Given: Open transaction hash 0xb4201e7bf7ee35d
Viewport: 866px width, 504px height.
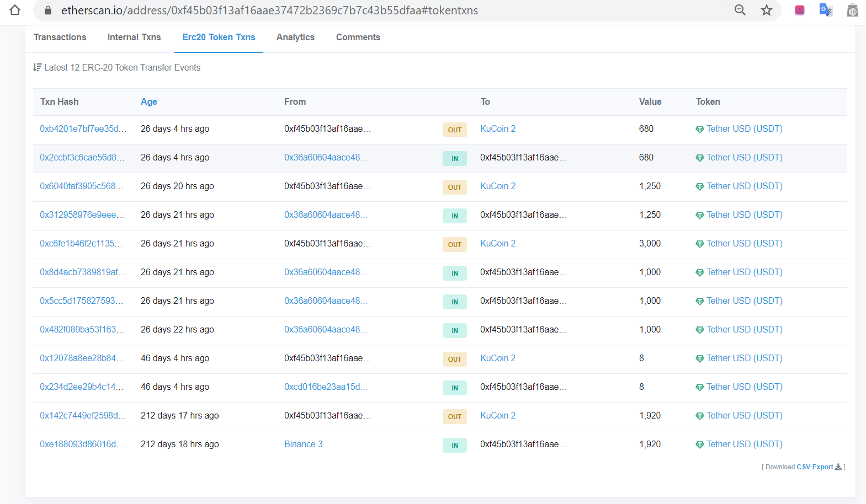Looking at the screenshot, I should coord(83,128).
